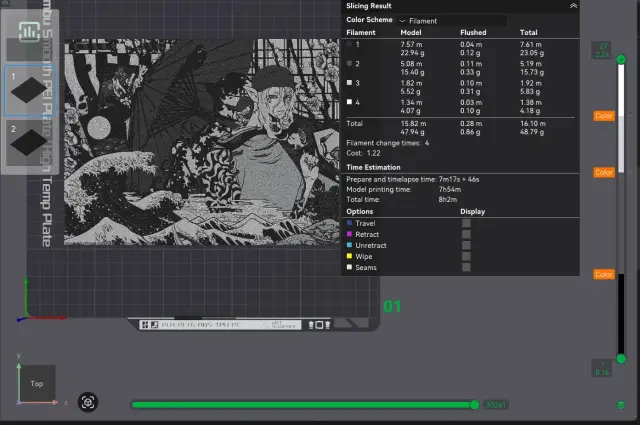Click the Cost: 1.22 line

click(363, 153)
